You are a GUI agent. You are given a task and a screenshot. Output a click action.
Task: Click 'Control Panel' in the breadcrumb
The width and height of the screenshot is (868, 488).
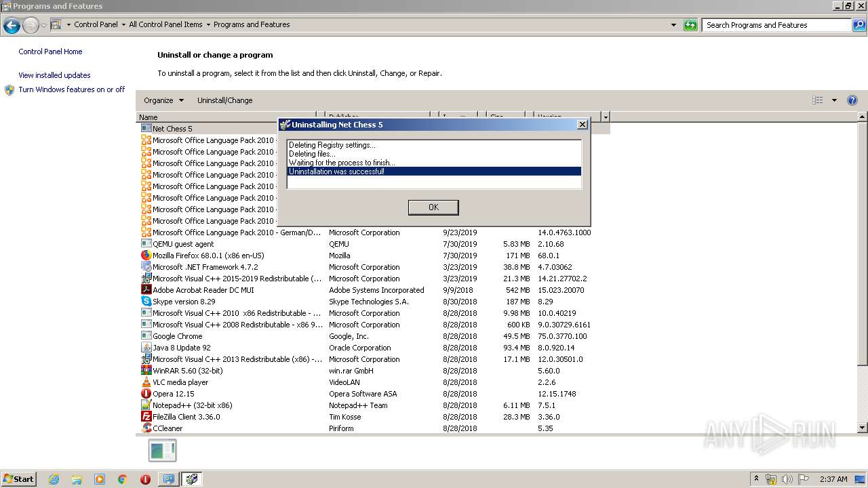[x=96, y=24]
